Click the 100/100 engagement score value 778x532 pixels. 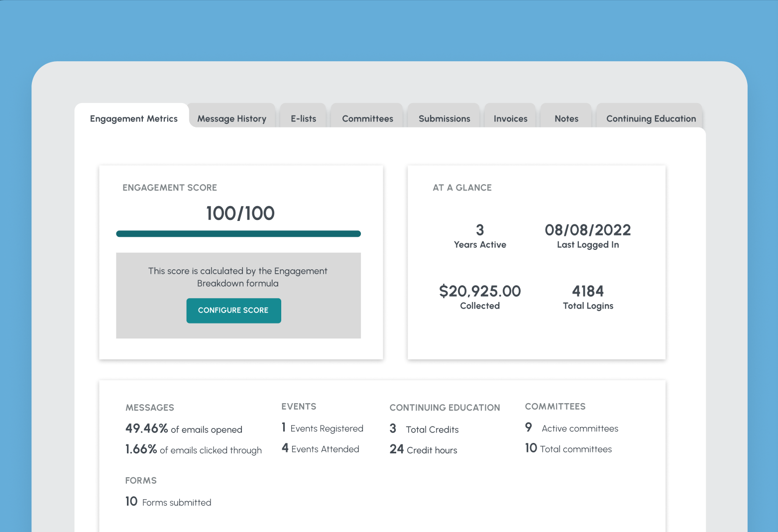click(240, 213)
